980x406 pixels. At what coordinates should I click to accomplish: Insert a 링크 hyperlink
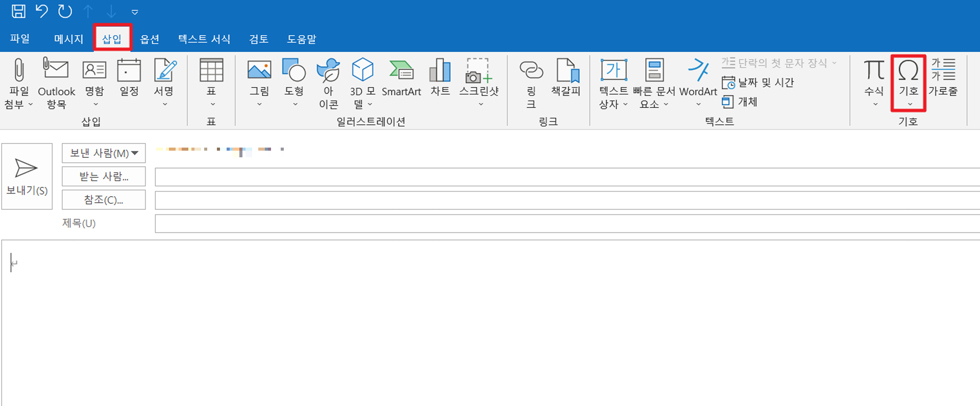531,83
